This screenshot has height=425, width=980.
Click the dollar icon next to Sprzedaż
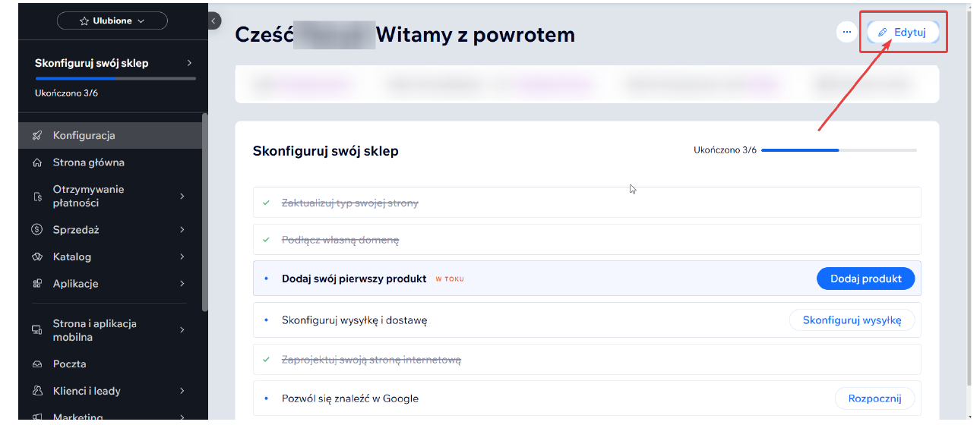[x=36, y=230]
